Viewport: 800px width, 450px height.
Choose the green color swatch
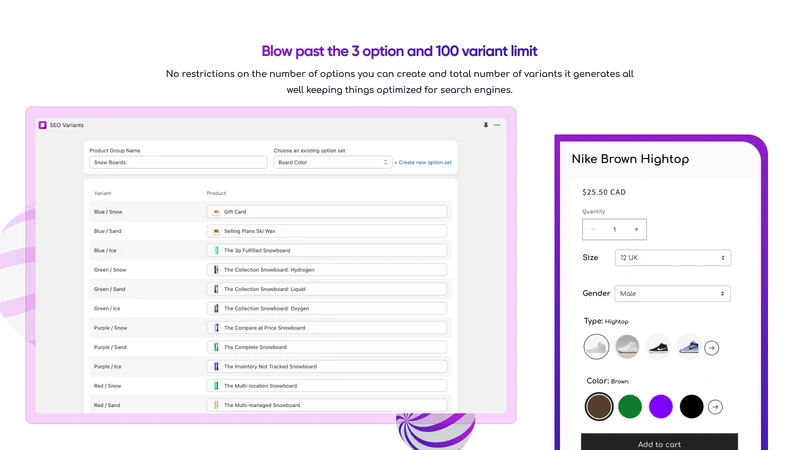pos(630,407)
